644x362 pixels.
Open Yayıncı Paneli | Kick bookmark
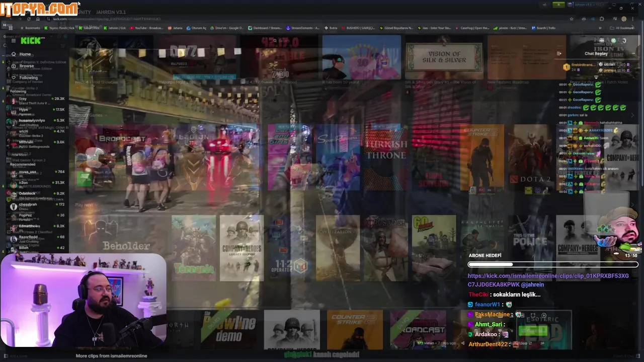(x=60, y=28)
